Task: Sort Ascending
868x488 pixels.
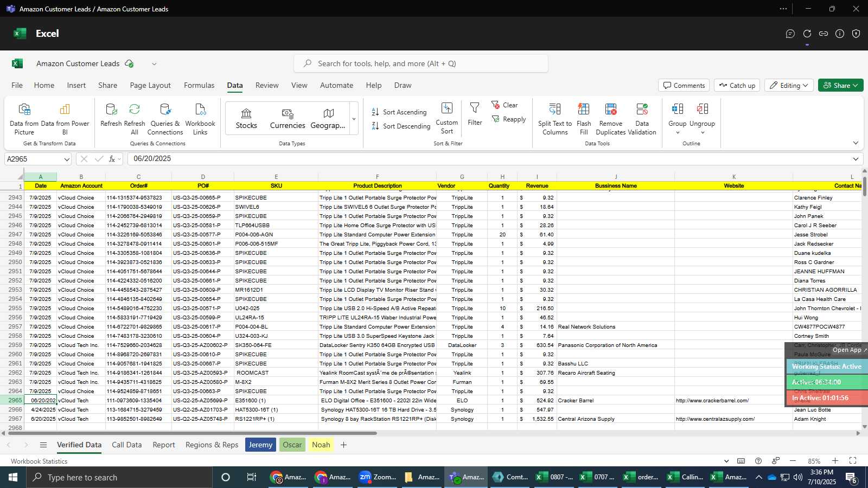Action: (399, 112)
